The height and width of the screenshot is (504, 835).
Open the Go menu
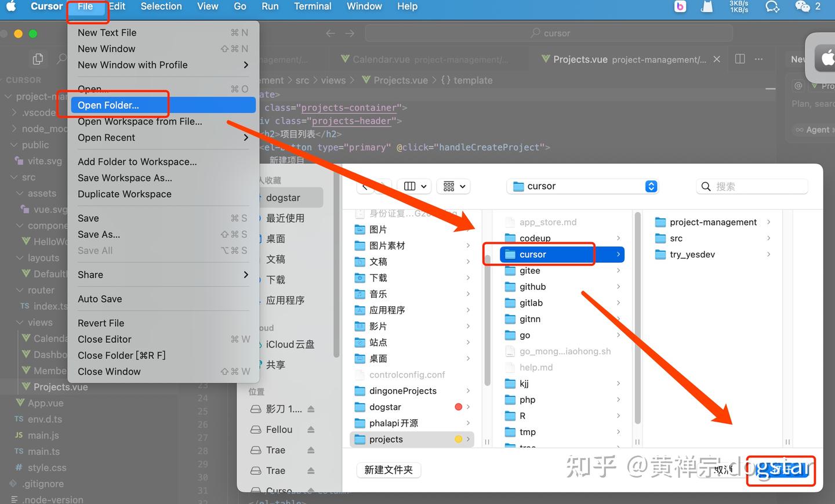tap(239, 6)
